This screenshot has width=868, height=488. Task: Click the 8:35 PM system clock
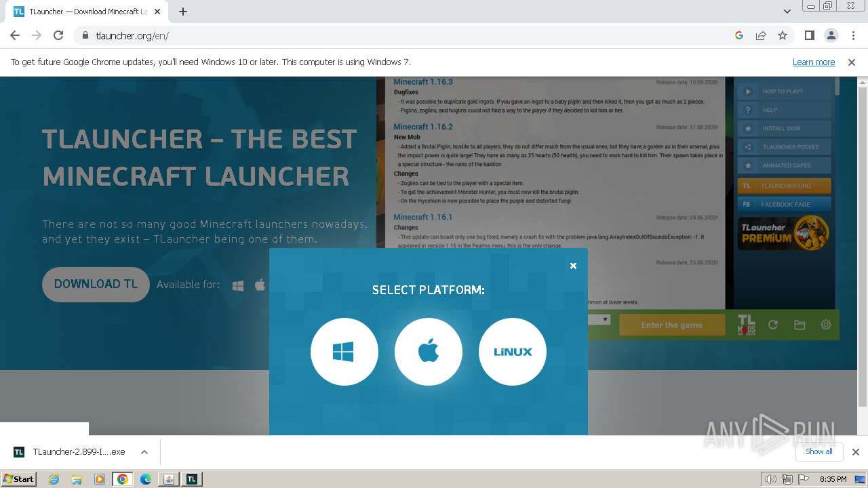click(x=833, y=479)
